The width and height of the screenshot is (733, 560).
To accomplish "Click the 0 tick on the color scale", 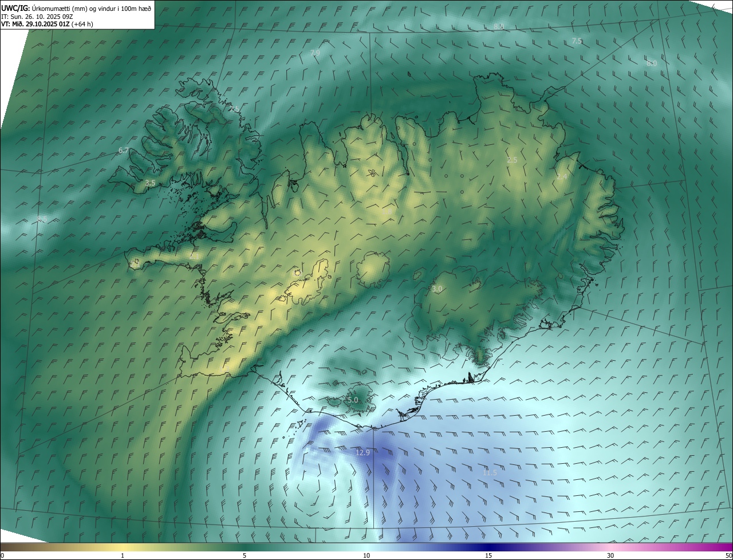I will (x=2, y=555).
